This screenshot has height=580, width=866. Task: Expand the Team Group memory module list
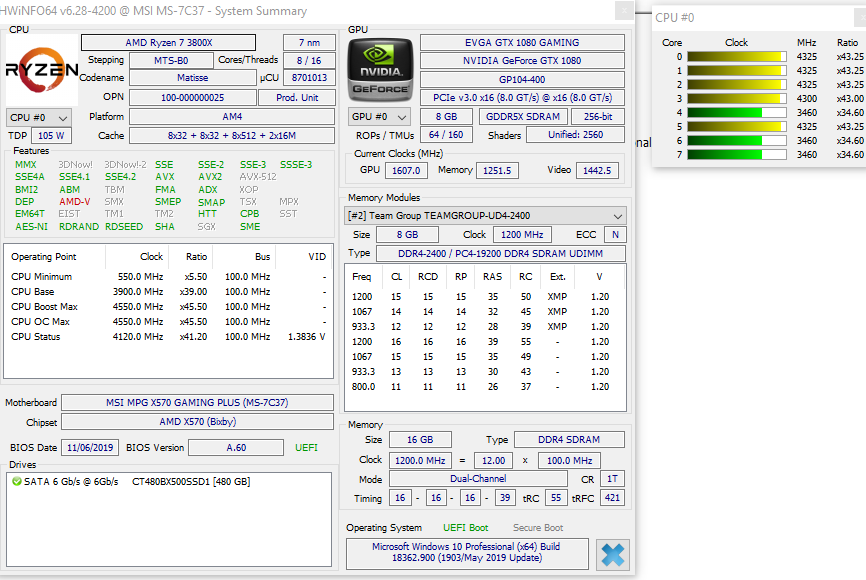tap(485, 216)
